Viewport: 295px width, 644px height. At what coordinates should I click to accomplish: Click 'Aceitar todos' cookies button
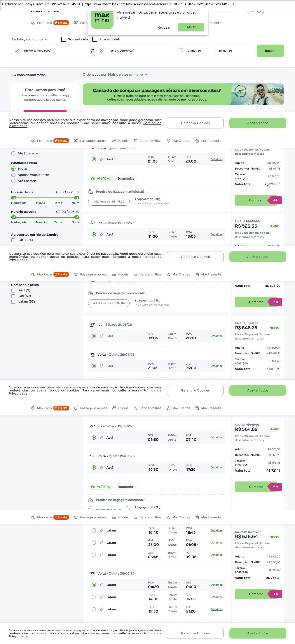[257, 123]
